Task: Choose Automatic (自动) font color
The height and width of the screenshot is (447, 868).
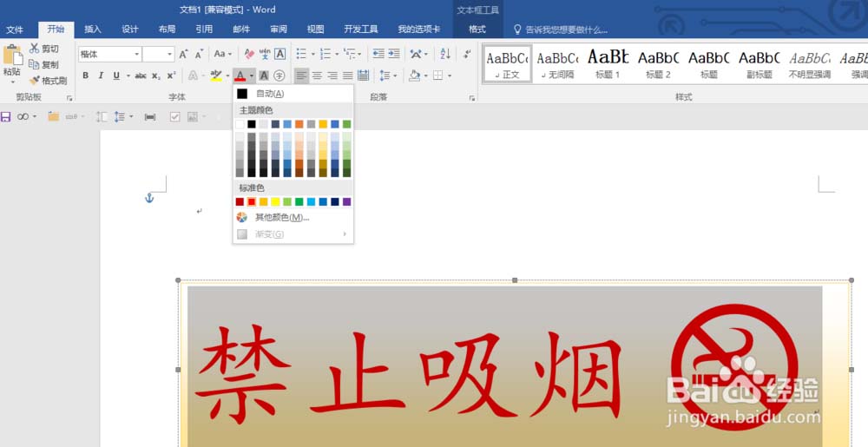Action: (293, 94)
